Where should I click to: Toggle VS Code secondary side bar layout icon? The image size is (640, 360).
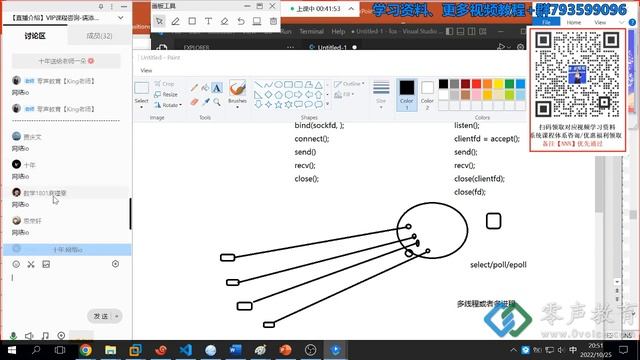(471, 31)
